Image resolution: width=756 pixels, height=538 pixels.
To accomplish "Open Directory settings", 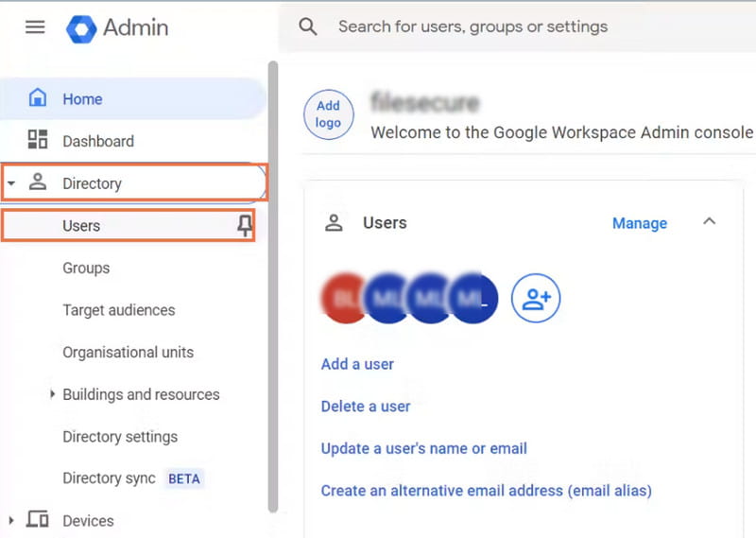I will [x=120, y=437].
